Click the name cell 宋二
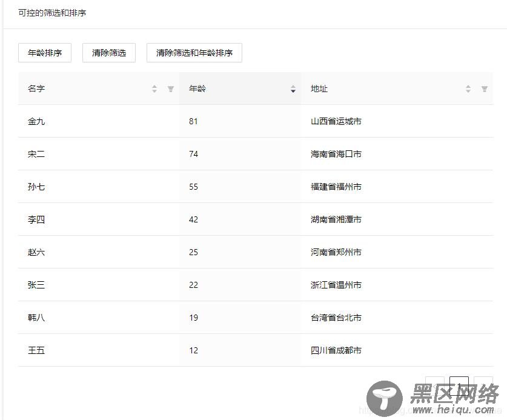The height and width of the screenshot is (420, 507). [x=36, y=154]
